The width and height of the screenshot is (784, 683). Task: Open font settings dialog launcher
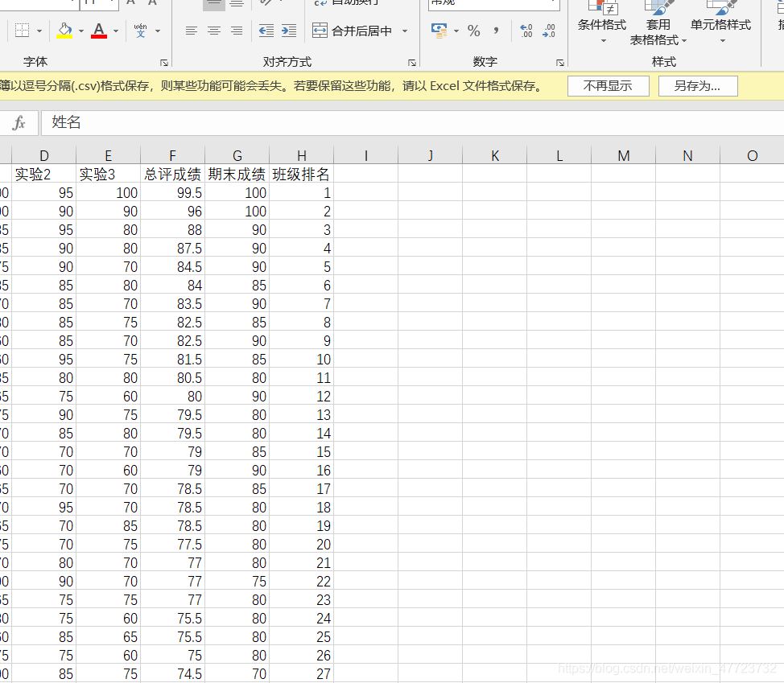click(x=164, y=63)
